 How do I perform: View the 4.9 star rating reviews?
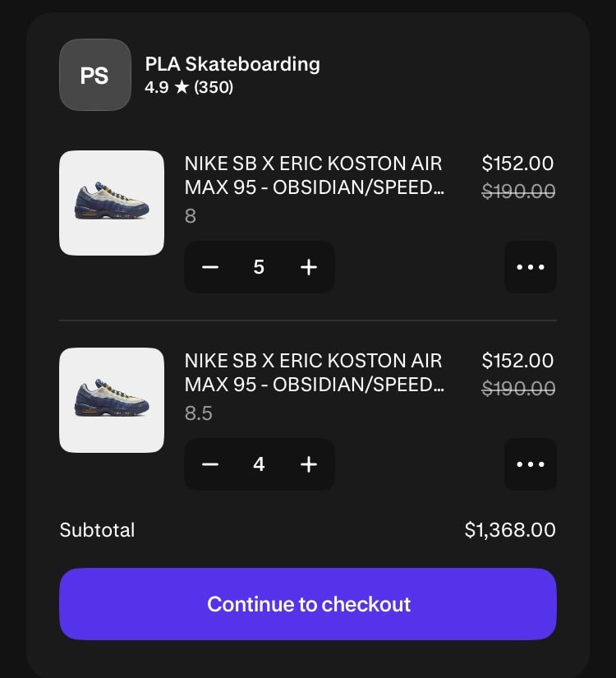coord(189,87)
